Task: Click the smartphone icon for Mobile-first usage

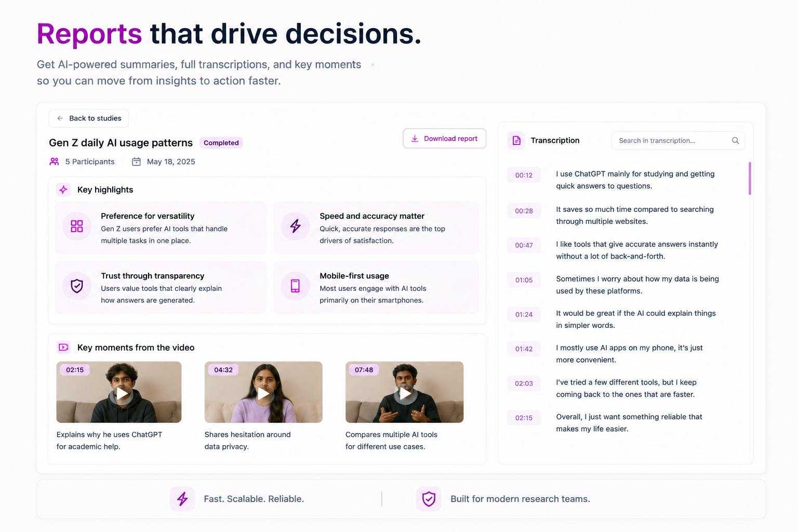Action: [295, 286]
